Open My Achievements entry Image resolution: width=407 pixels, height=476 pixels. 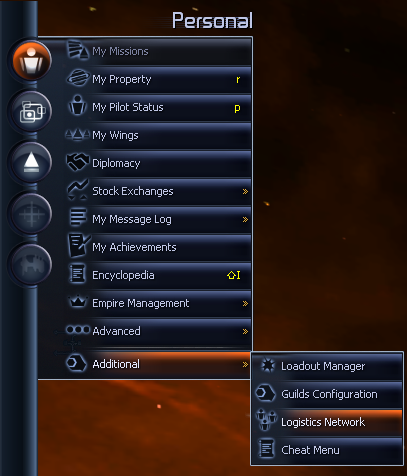tap(158, 247)
